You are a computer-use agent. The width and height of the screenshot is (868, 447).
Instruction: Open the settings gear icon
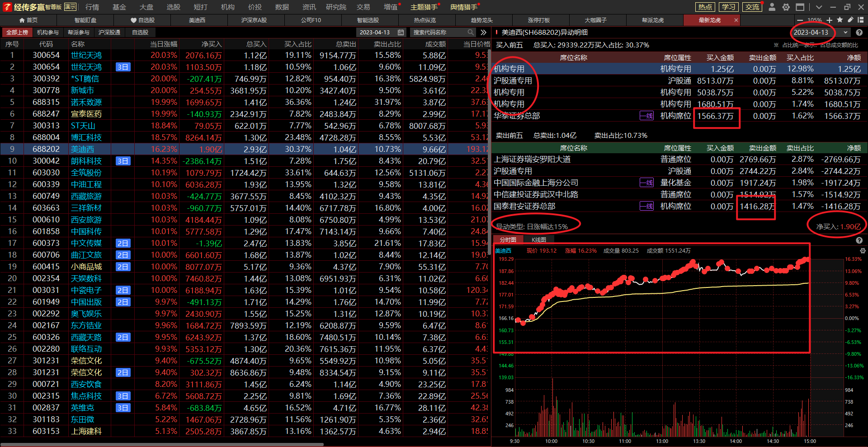pyautogui.click(x=786, y=7)
